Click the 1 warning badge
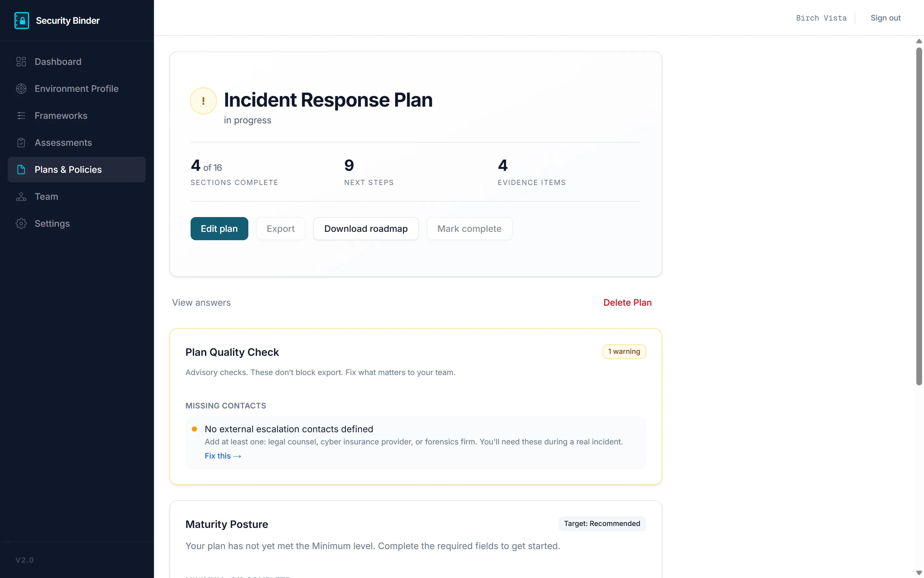Viewport: 924px width, 578px height. (x=624, y=351)
